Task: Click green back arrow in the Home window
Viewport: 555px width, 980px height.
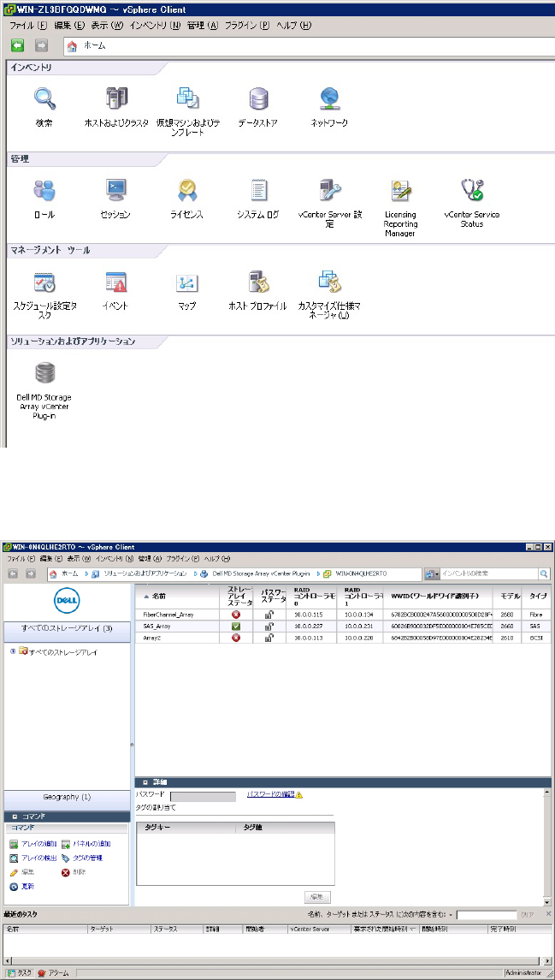Action: (x=18, y=45)
